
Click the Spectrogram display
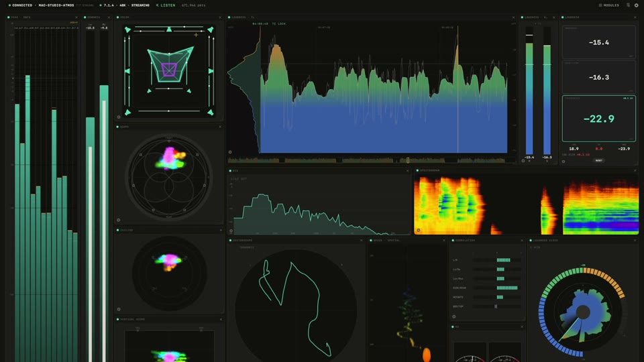pos(527,205)
